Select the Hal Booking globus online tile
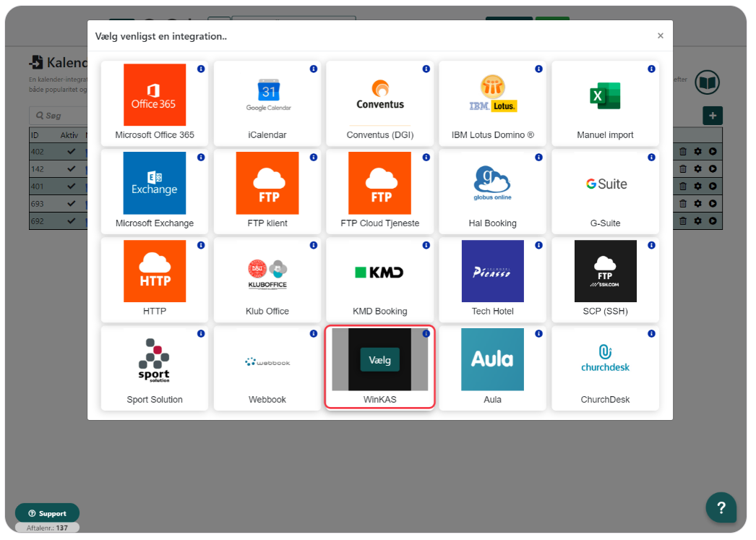 tap(492, 192)
